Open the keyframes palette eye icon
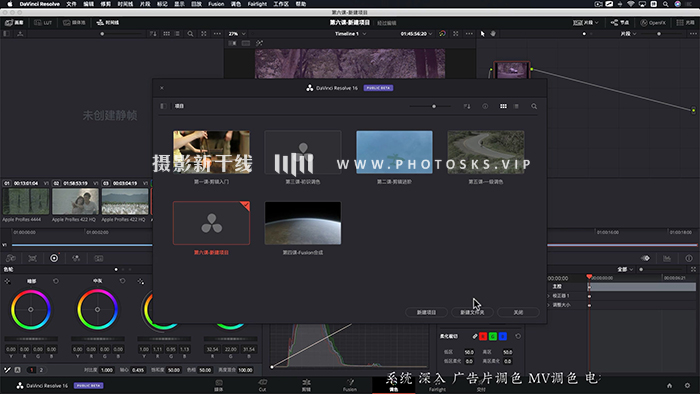The width and height of the screenshot is (700, 394). coord(646,258)
